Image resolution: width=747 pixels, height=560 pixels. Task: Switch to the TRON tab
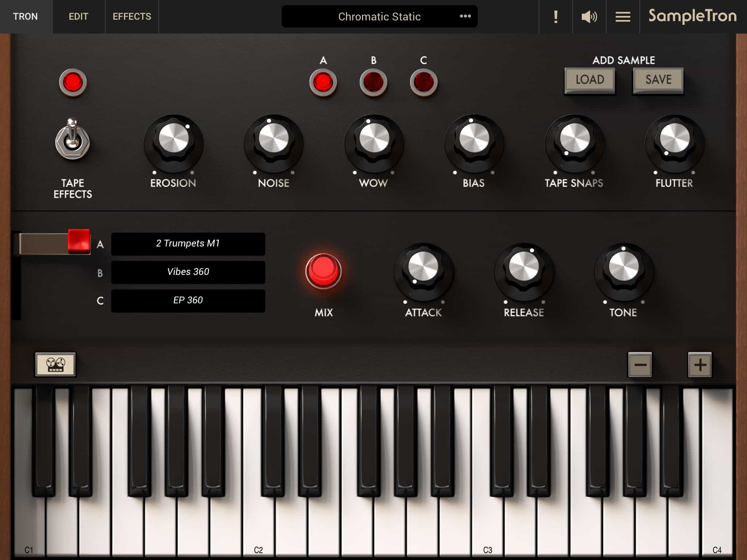coord(26,17)
